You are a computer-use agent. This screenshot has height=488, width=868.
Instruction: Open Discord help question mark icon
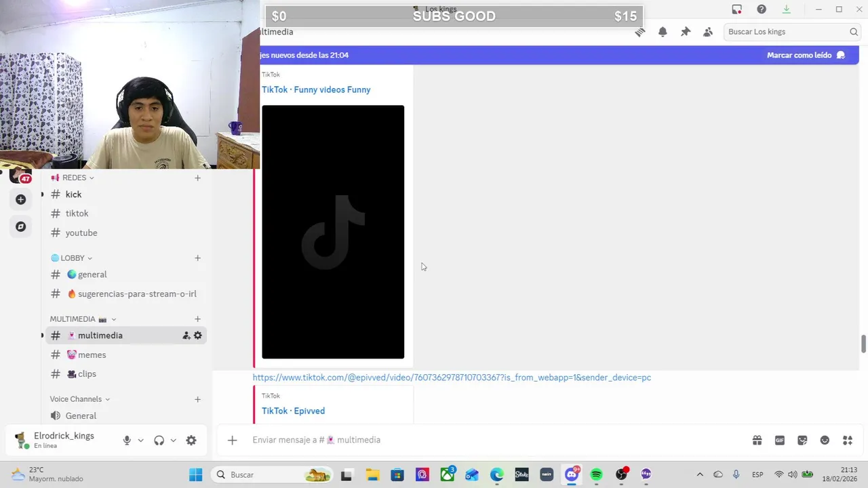pos(762,9)
